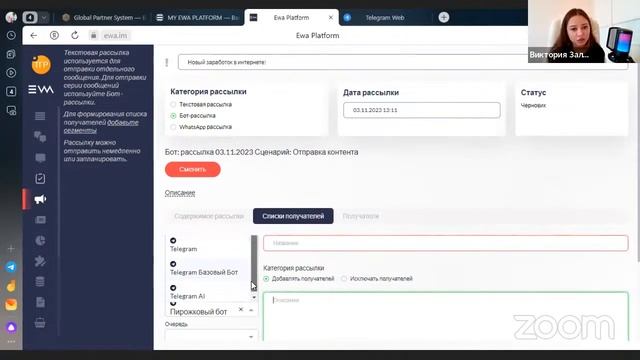640x360 pixels.
Task: Open mail envelope icon in browser sidebar
Action: tap(11, 304)
